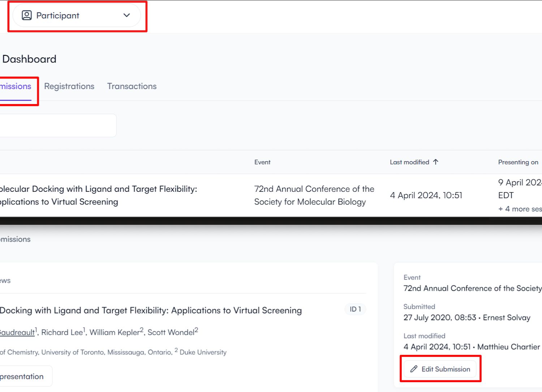Click the Submissions breadcrumb in the lower panel

tap(15, 239)
